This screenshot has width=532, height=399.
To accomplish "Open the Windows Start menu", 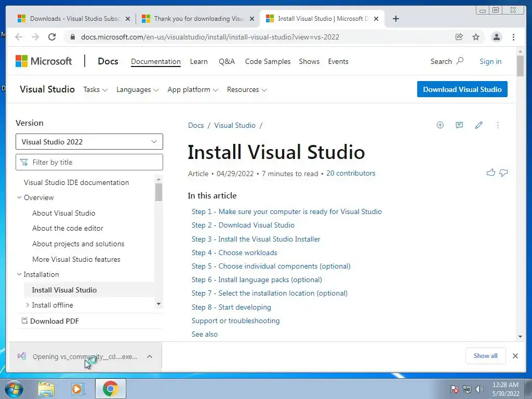I will coord(14,389).
